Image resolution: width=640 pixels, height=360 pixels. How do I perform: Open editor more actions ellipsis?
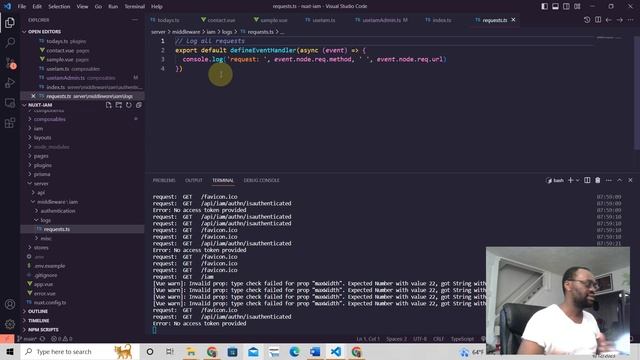[630, 20]
